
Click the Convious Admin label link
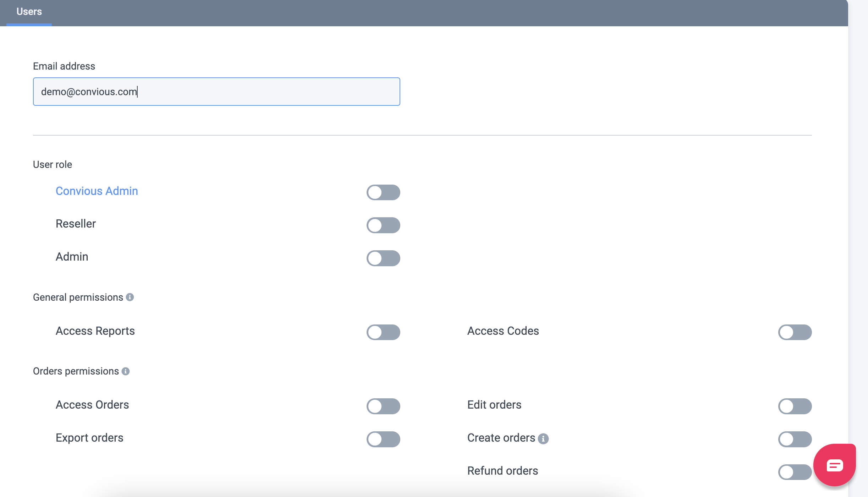97,191
